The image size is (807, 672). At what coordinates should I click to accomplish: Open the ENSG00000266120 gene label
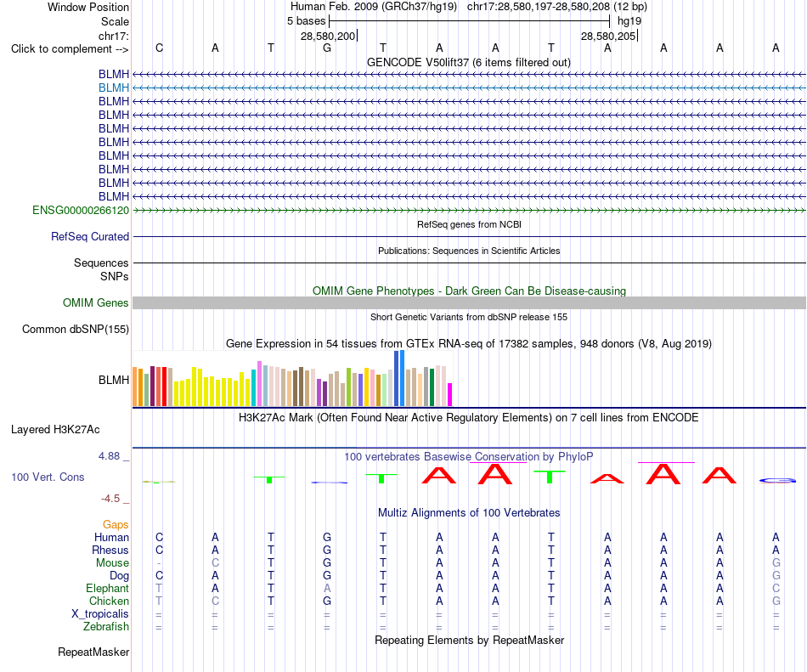click(x=81, y=210)
